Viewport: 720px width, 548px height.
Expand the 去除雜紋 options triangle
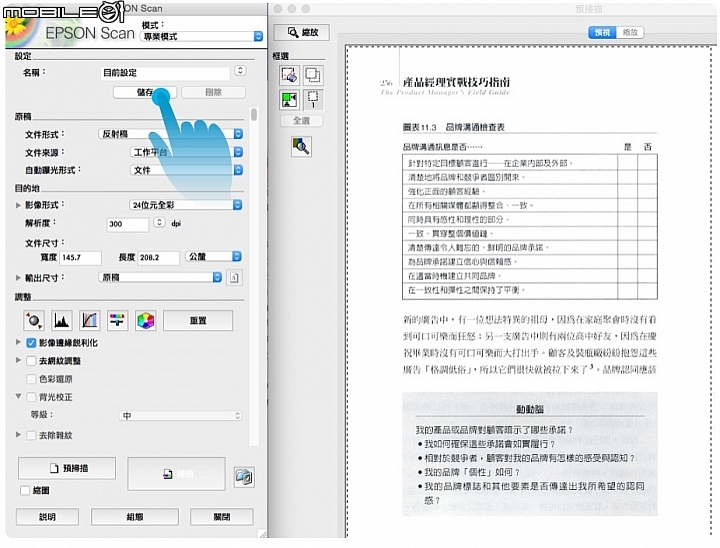18,434
